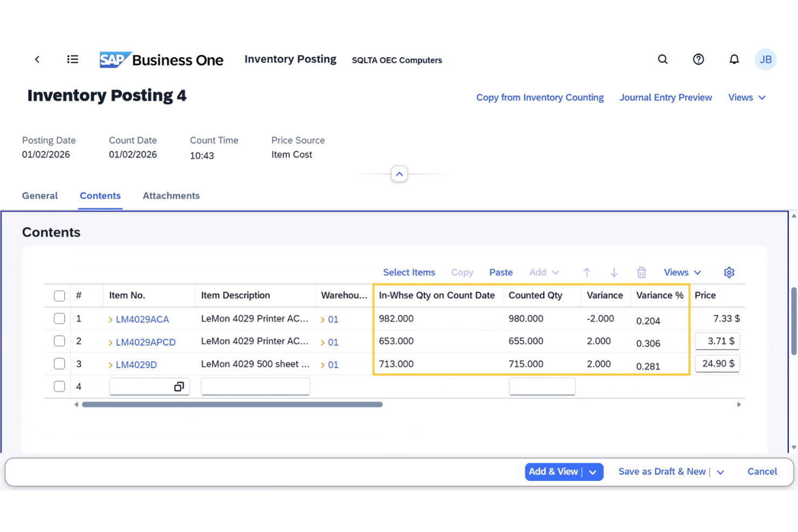Viewport: 798px width, 532px height.
Task: Open Journal Entry Preview
Action: click(665, 98)
